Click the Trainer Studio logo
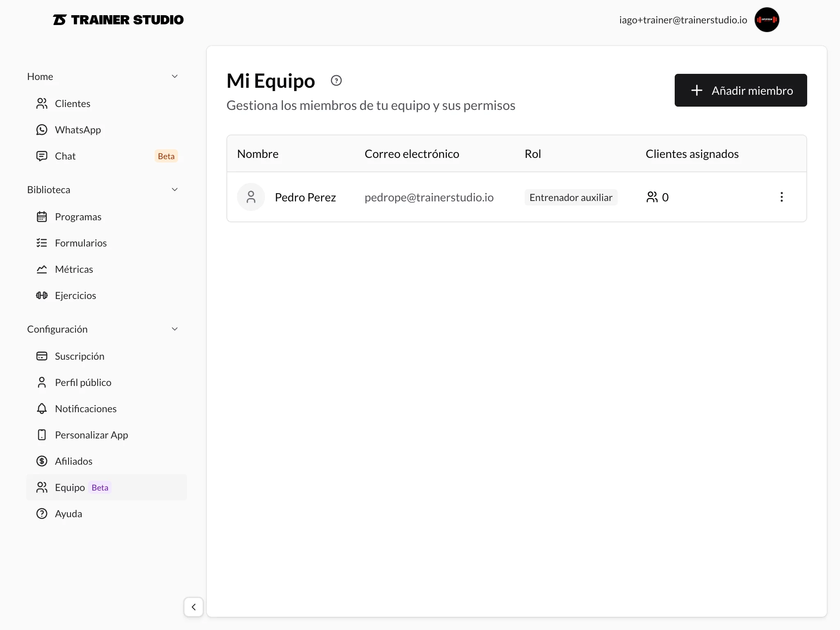This screenshot has height=630, width=840. pos(118,20)
